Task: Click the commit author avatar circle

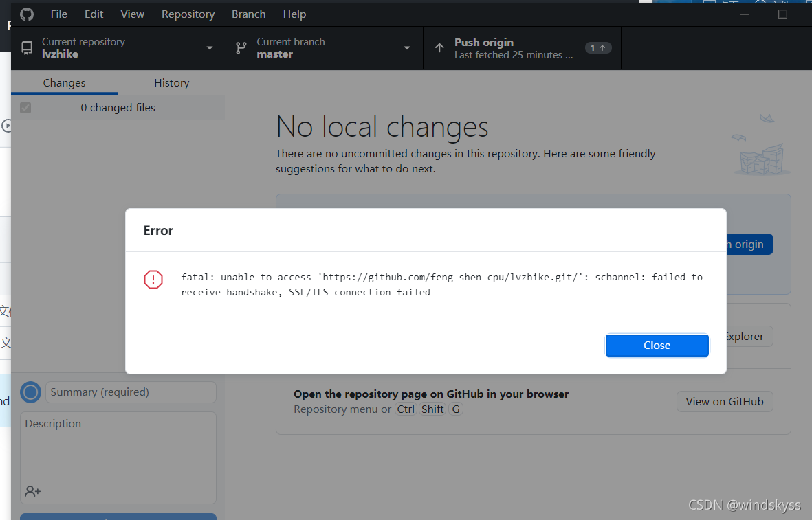Action: click(30, 392)
